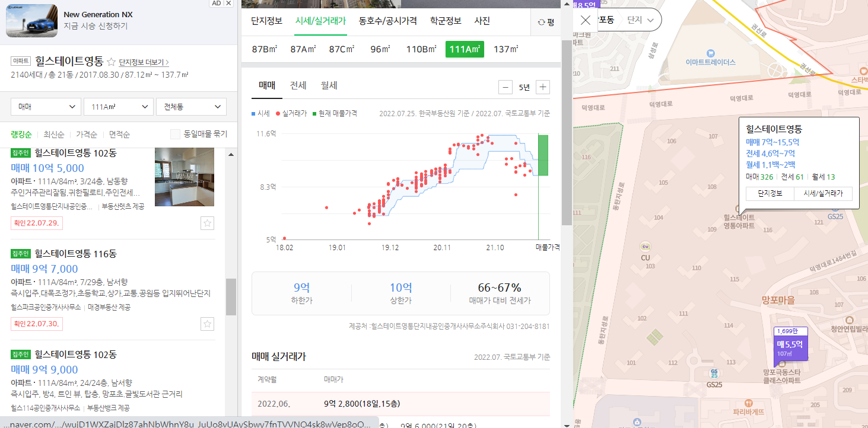Select 87C㎡ area type
This screenshot has width=868, height=428.
(x=342, y=49)
